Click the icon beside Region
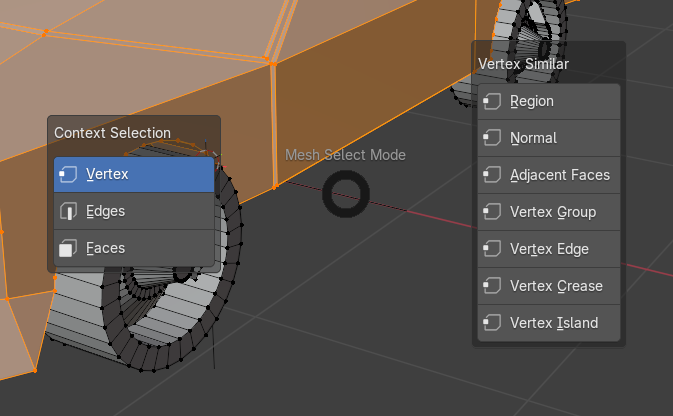Screen dimensions: 673x416 (x=492, y=101)
